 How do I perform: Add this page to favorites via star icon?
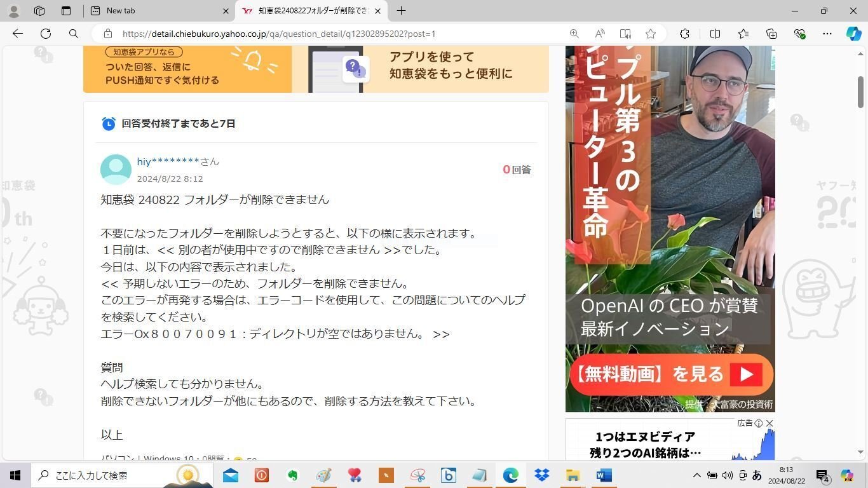click(x=651, y=34)
